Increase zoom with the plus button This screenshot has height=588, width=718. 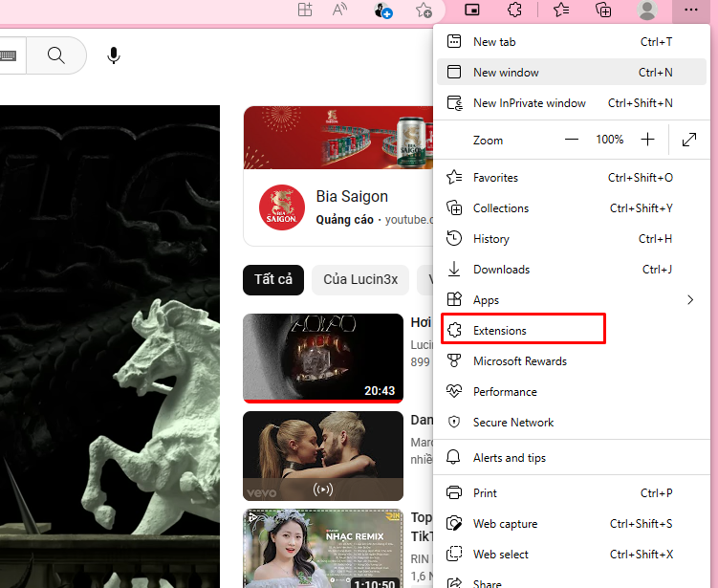[647, 140]
